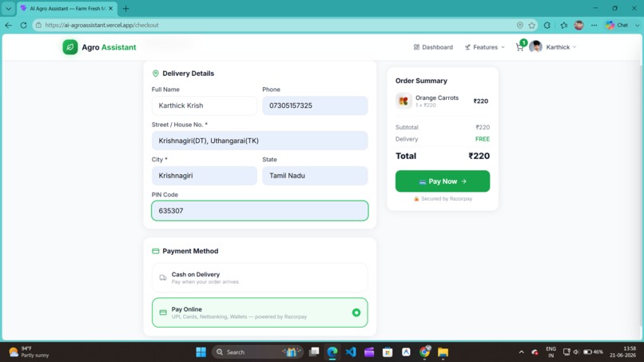
Task: Click the City input field
Action: [204, 176]
